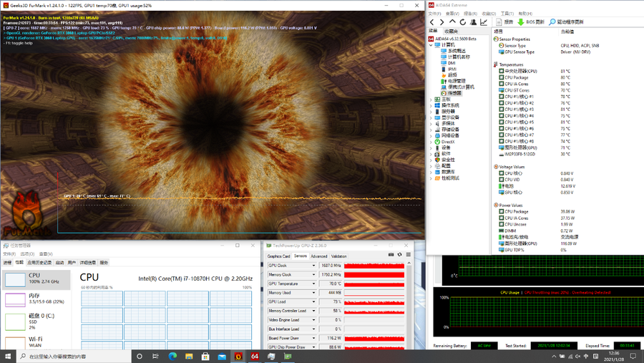The image size is (644, 363).
Task: Switch to AIDA64 收藏夹 favorites tab
Action: [451, 32]
